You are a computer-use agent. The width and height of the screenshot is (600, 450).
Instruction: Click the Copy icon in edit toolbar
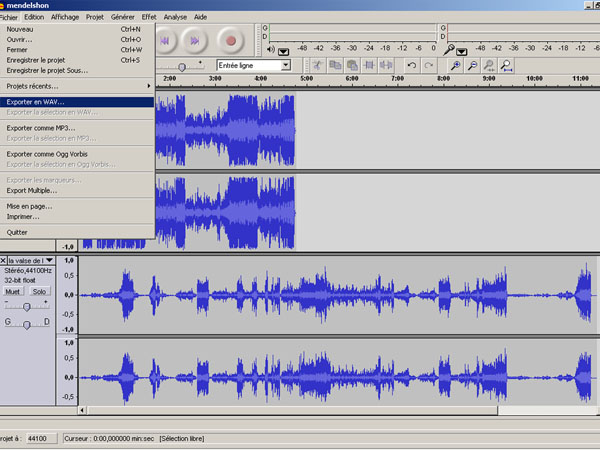click(335, 65)
